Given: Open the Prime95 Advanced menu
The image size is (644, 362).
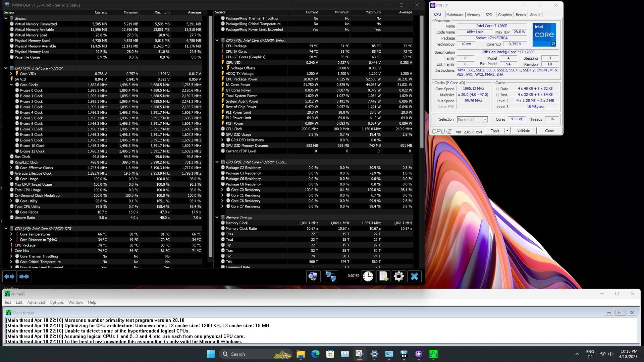Looking at the screenshot, I should tap(36, 302).
